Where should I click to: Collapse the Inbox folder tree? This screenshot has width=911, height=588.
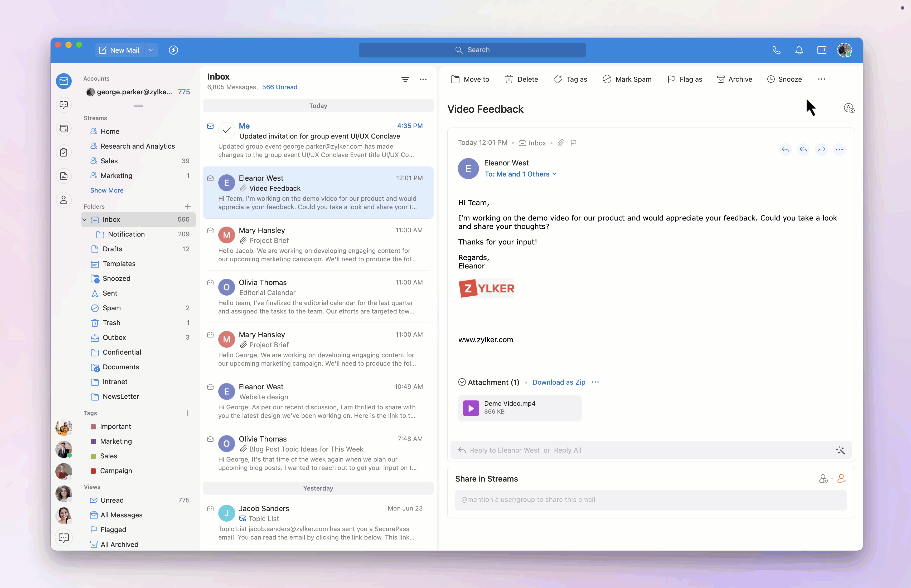pyautogui.click(x=84, y=219)
